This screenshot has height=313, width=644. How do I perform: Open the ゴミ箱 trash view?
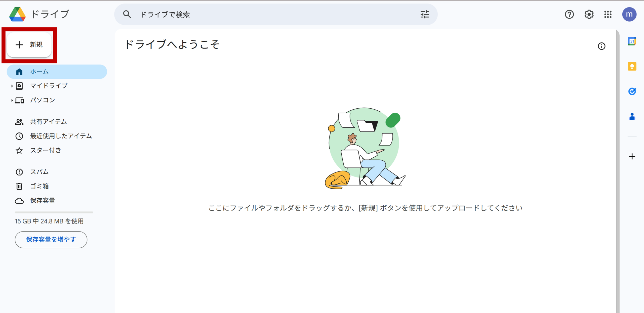click(39, 186)
